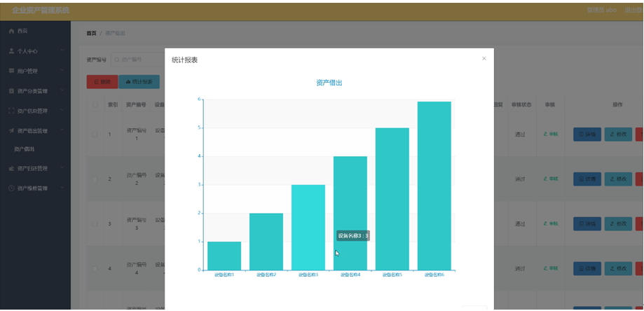Click the 管理员 abo user label
Image resolution: width=644 pixels, height=311 pixels.
click(601, 10)
